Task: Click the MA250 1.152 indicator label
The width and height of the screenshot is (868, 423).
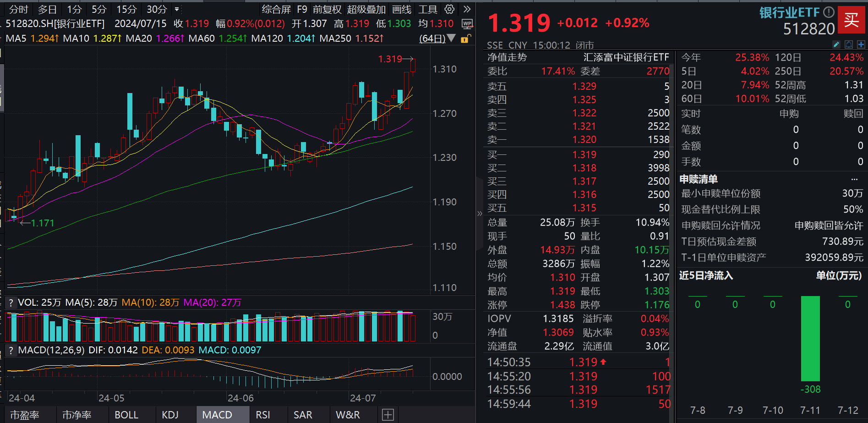Action: [352, 38]
